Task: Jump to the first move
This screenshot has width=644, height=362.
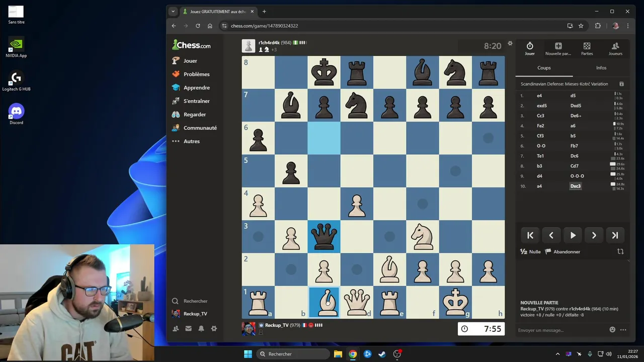Action: tap(530, 235)
